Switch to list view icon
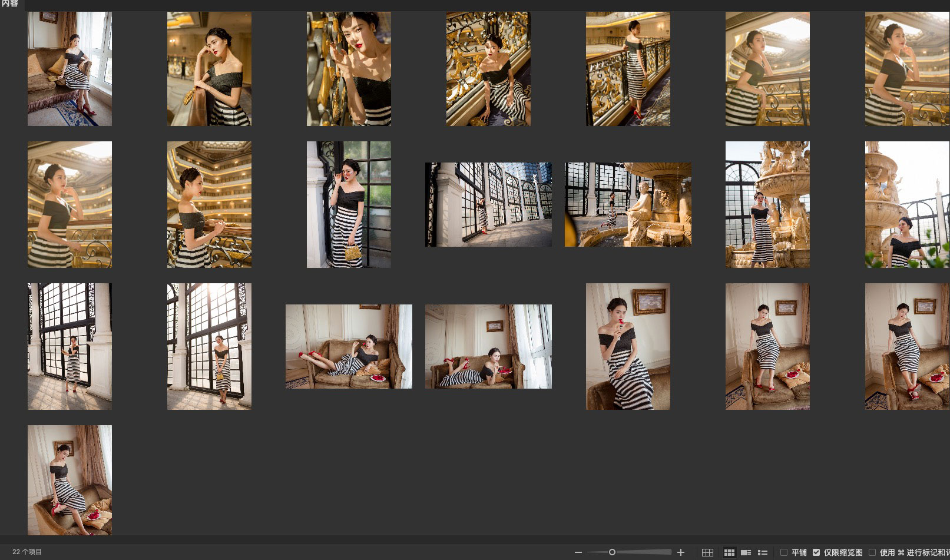 pos(763,552)
